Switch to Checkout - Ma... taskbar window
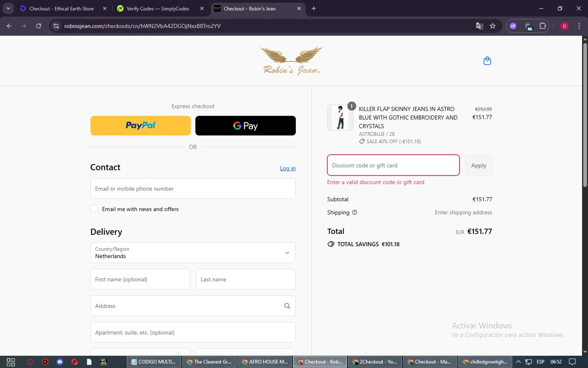588x368 pixels. [430, 362]
